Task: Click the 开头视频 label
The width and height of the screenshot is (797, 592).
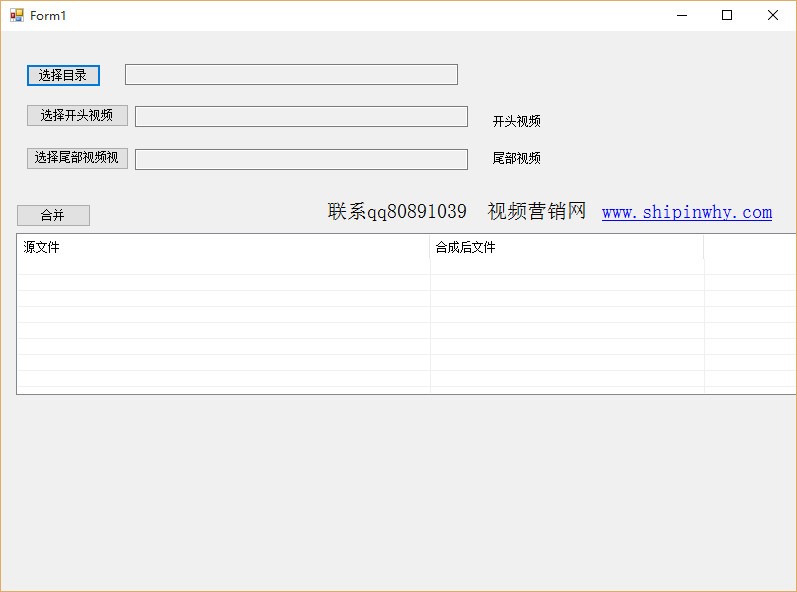Action: (x=516, y=121)
